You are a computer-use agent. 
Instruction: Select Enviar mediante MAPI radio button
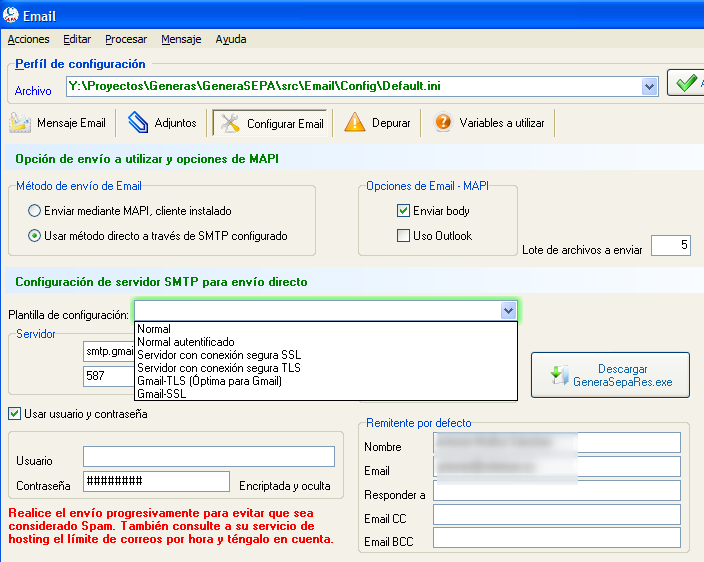point(35,211)
